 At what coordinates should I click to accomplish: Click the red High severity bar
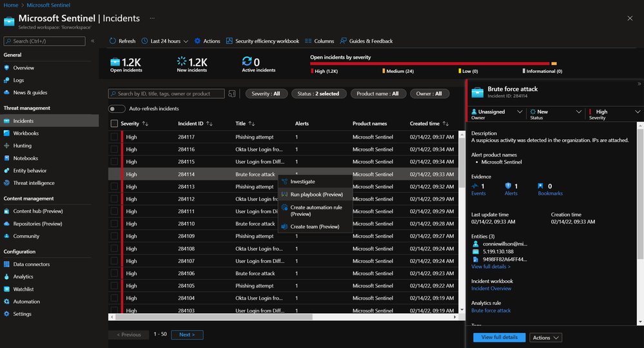(x=429, y=64)
